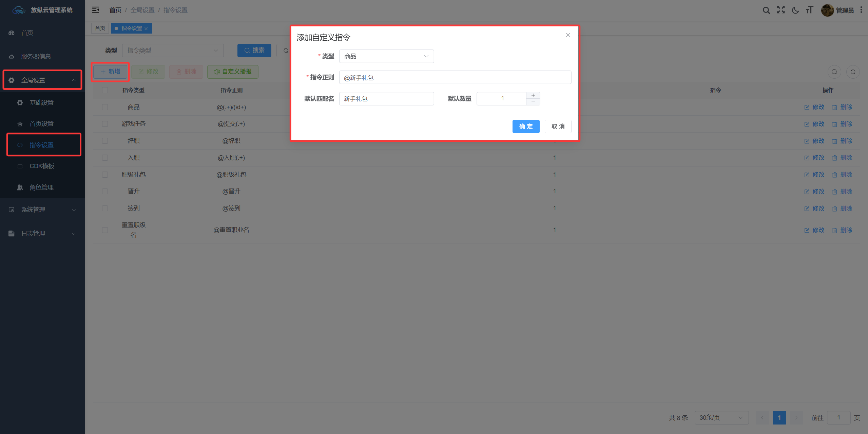Go to previous page arrow
Image resolution: width=868 pixels, height=434 pixels.
(x=762, y=418)
